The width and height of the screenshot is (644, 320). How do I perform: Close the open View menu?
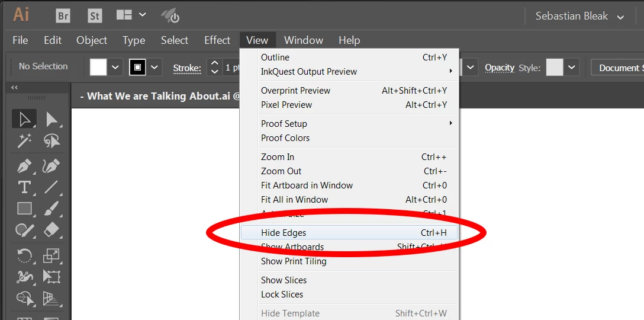257,40
